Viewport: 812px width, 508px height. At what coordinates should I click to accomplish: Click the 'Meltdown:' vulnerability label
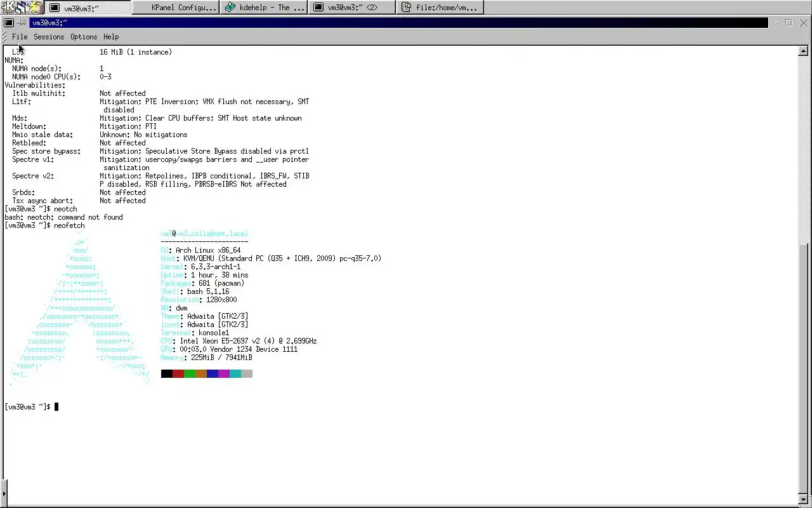pos(29,126)
